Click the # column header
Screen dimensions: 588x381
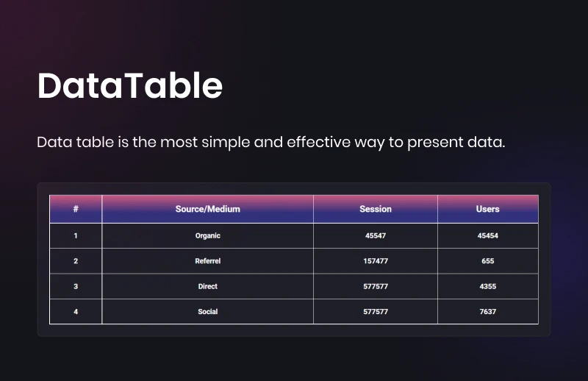[x=76, y=209]
